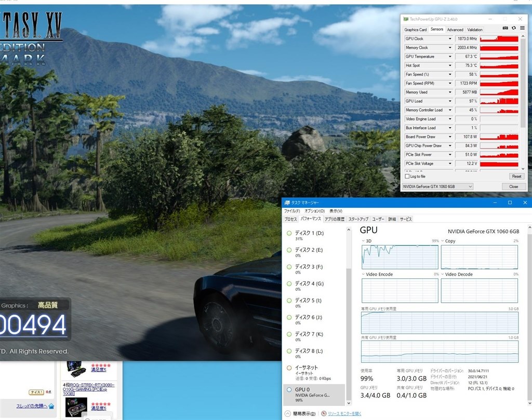532x420 pixels.
Task: Switch to GPU-Z Graphics Card tab
Action: point(415,30)
